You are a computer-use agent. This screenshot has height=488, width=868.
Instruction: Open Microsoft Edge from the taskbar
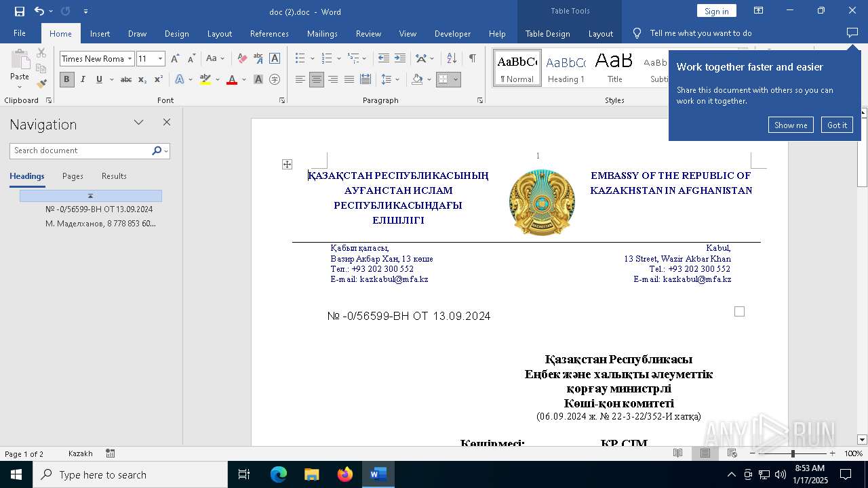(279, 474)
